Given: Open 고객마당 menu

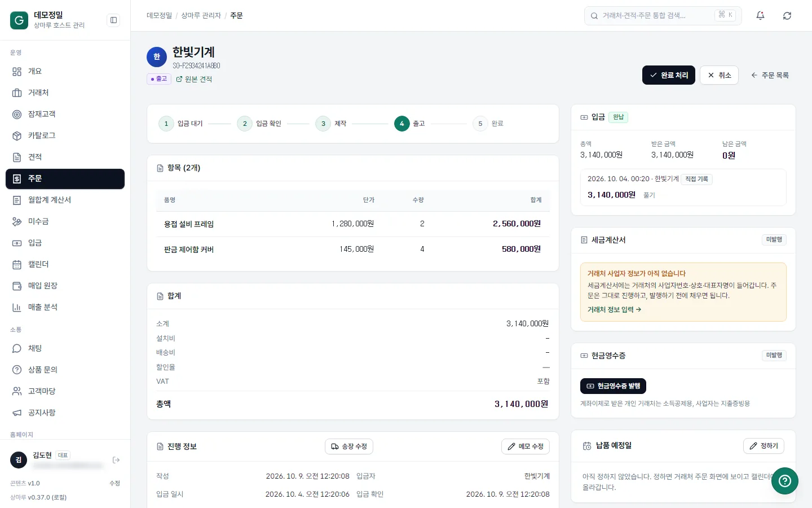Looking at the screenshot, I should [65, 391].
